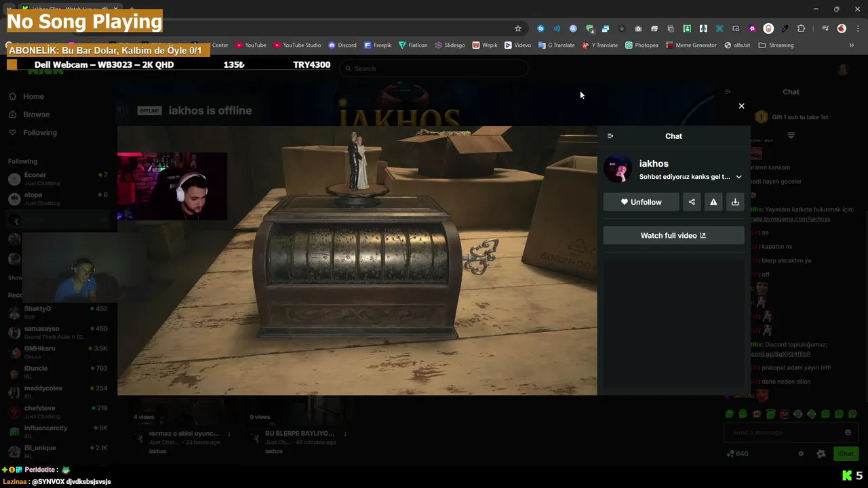The height and width of the screenshot is (488, 868).
Task: Open Eli_unique recommended channel
Action: [x=57, y=451]
